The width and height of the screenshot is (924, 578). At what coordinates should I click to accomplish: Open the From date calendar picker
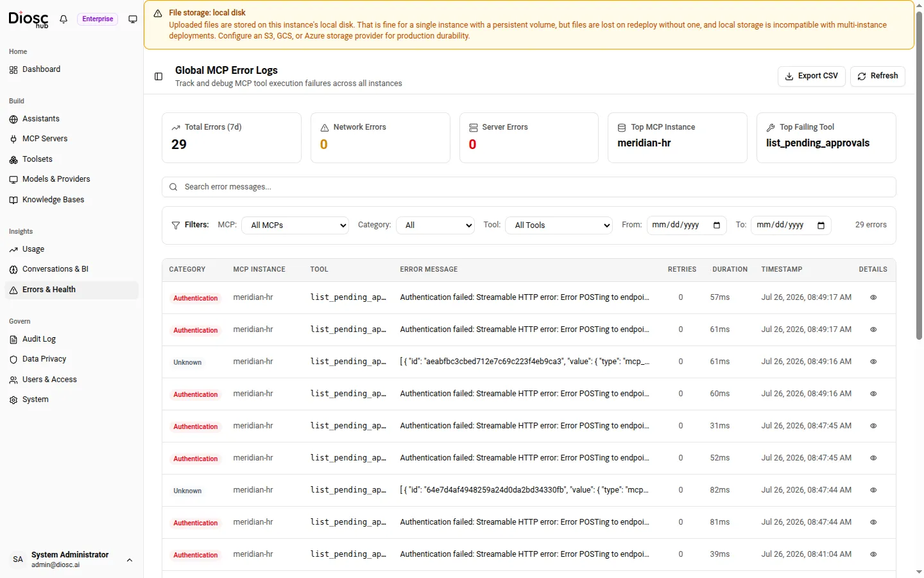(x=717, y=225)
